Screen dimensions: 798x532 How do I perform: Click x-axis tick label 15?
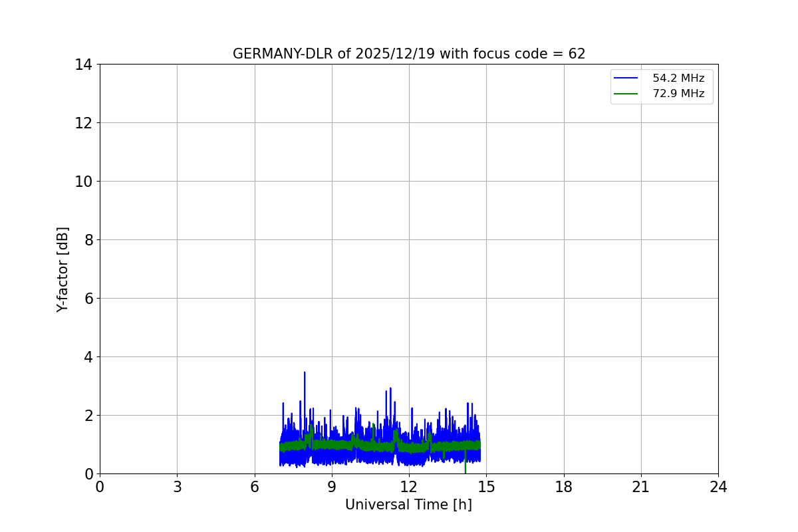coord(486,487)
